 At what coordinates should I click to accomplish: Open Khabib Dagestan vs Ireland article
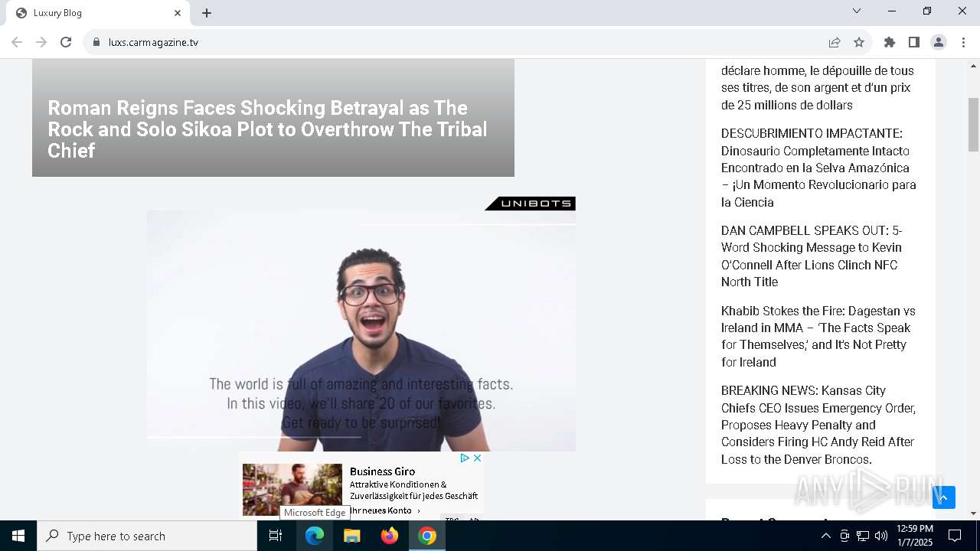pyautogui.click(x=818, y=336)
